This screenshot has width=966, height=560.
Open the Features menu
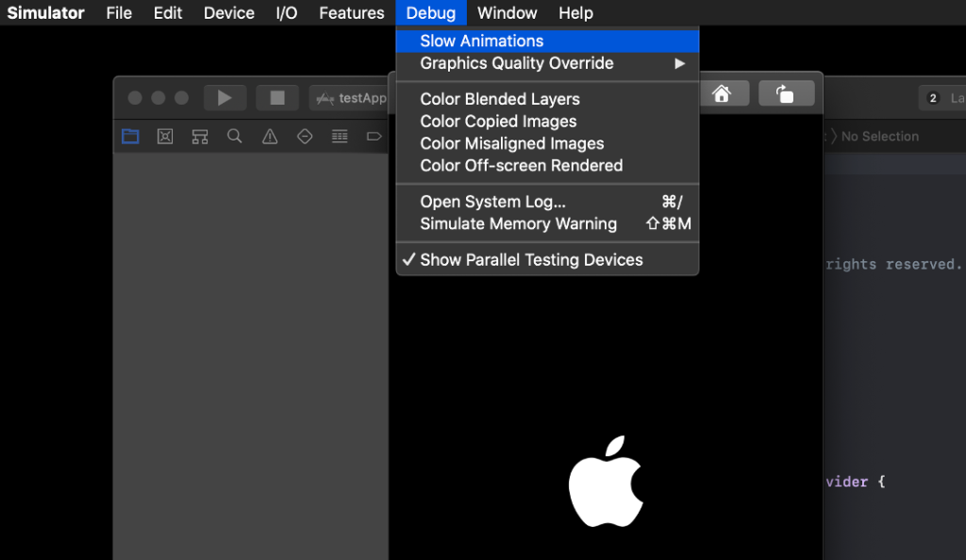click(x=352, y=13)
